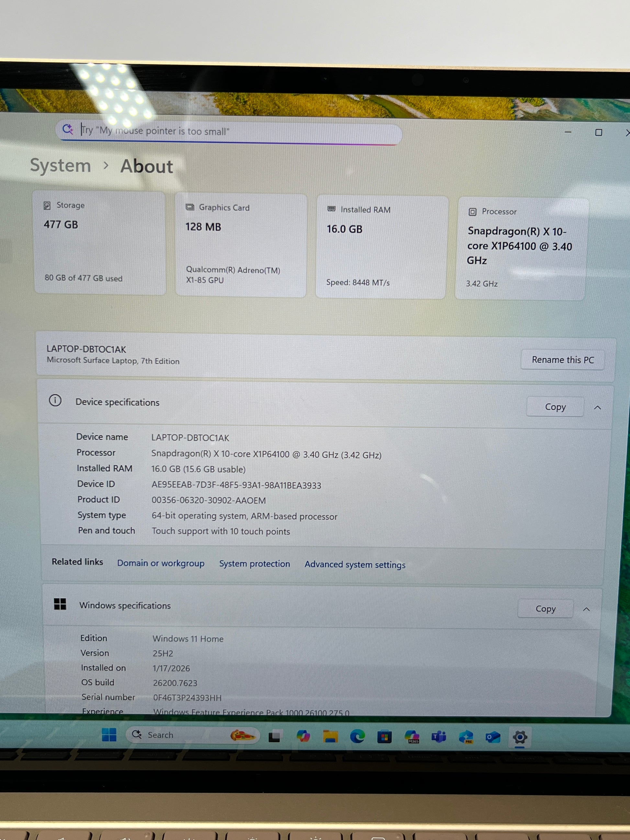Image resolution: width=630 pixels, height=840 pixels.
Task: Open Microsoft Store from taskbar
Action: [x=384, y=737]
